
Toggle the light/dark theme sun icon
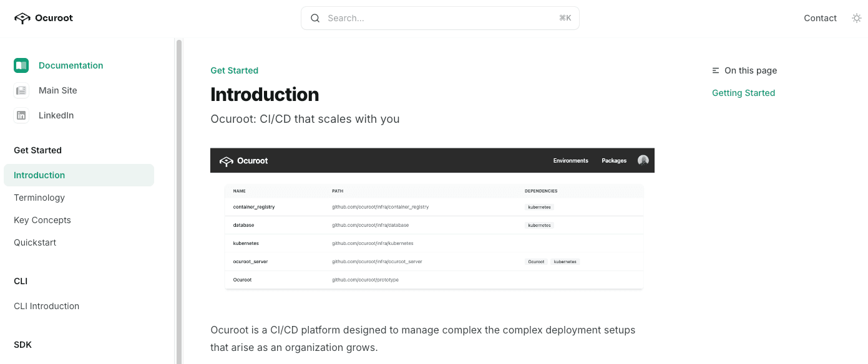tap(857, 18)
